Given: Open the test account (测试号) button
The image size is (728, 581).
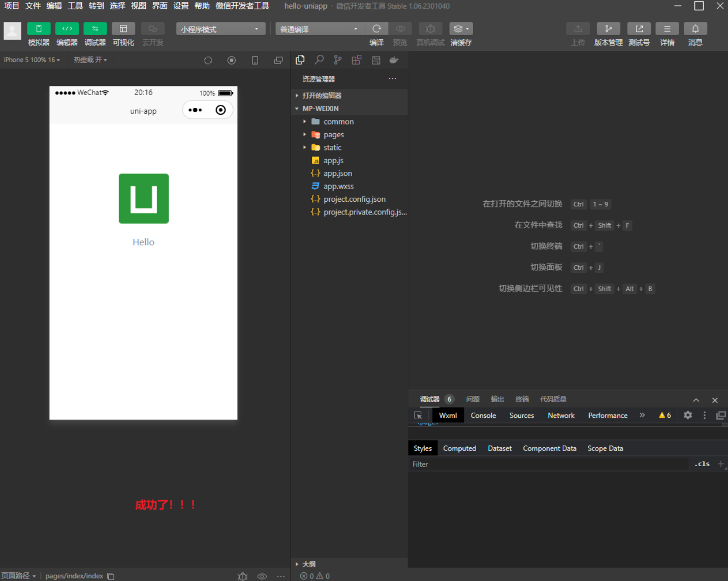Looking at the screenshot, I should tap(639, 29).
